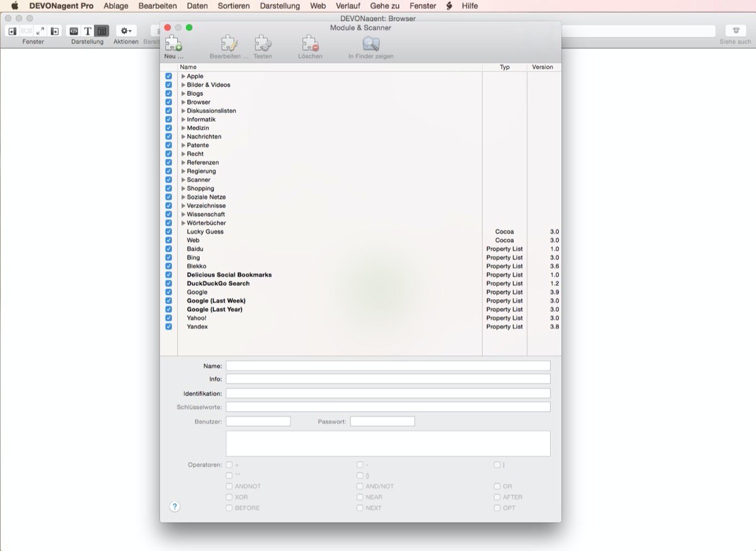Disable the Google plugin checkbox
Viewport: 756px width, 551px height.
pos(168,292)
